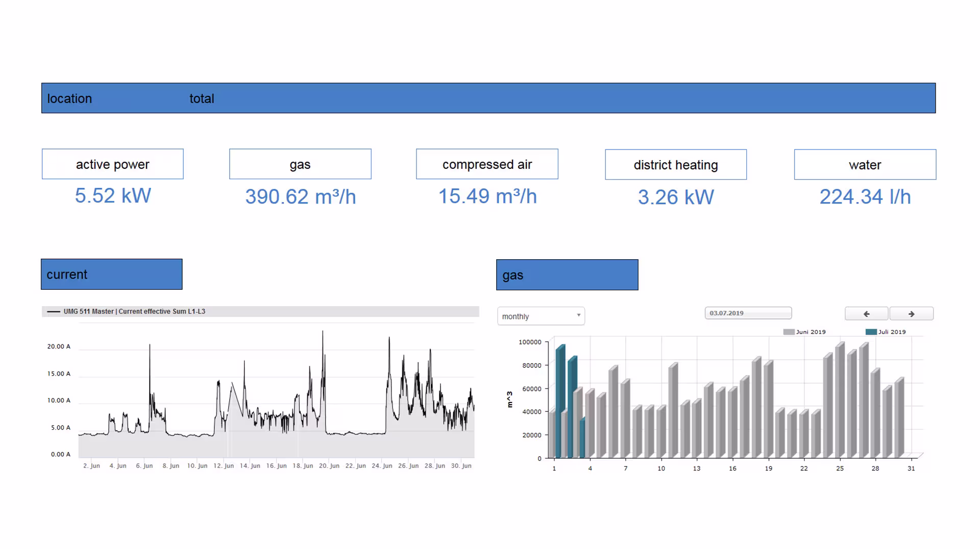Screen dimensions: 980x549
Task: Click the previous period left-arrow icon
Action: 866,313
